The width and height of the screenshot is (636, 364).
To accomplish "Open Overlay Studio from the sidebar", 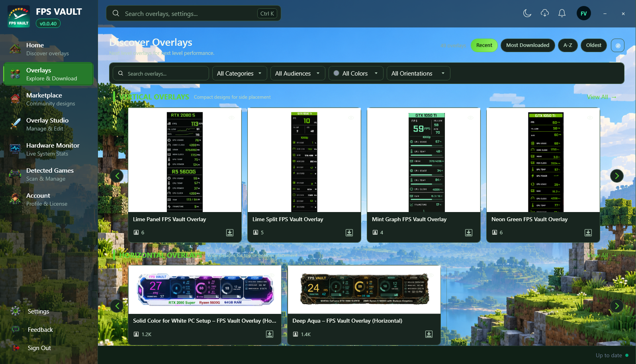I will (x=49, y=124).
